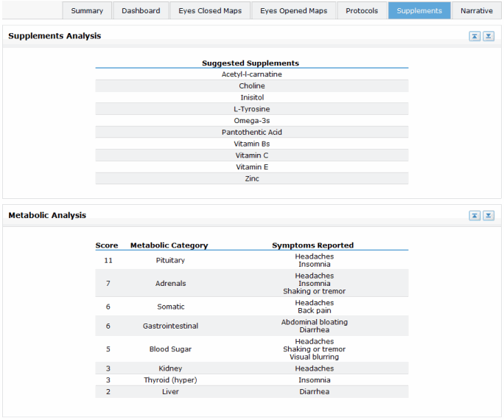504x420 pixels.
Task: Switch to the Dashboard tab
Action: [x=141, y=11]
